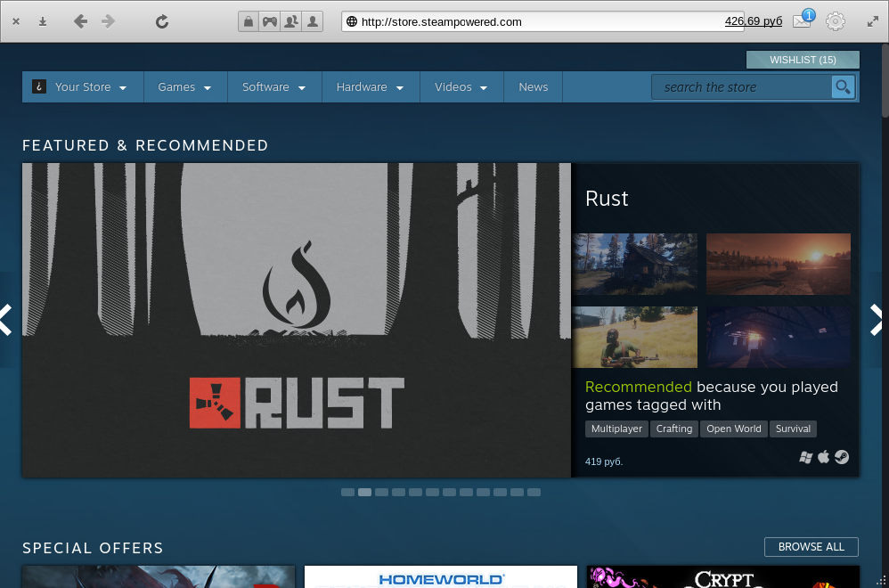Reload the store page
889x588 pixels.
162,21
